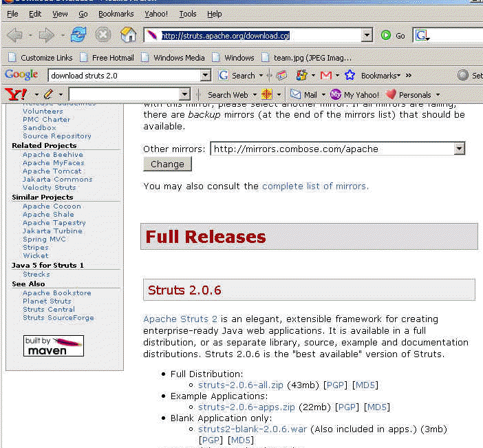Click the Google toolbar Settings icon
483x448 pixels.
(x=462, y=75)
